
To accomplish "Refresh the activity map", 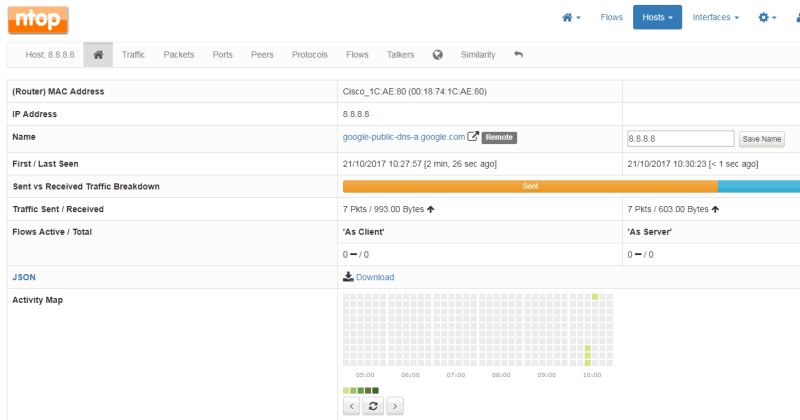I will click(x=373, y=406).
